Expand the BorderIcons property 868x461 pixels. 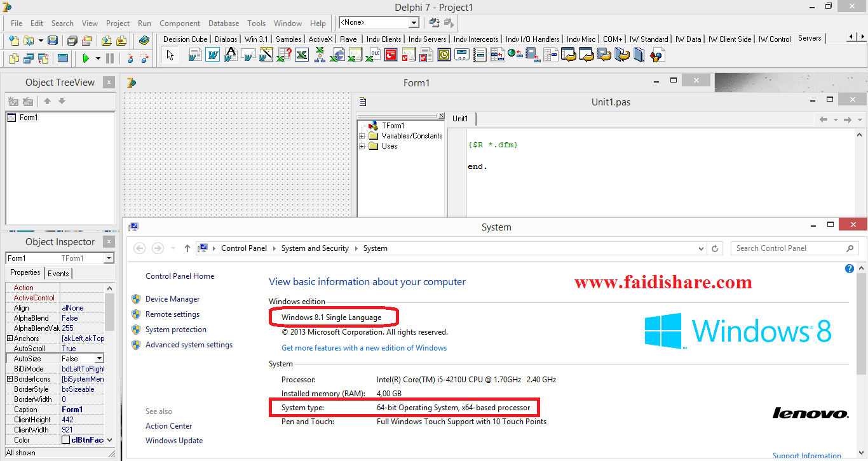10,379
